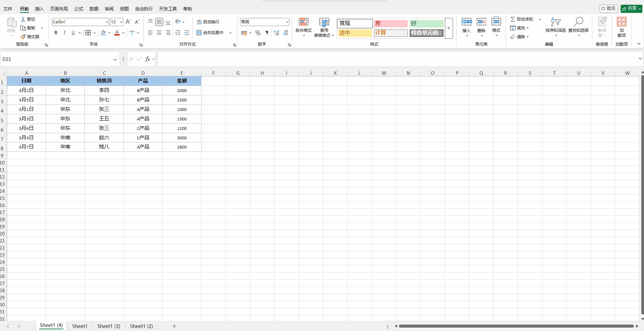Switch to the Sheet1 (3) worksheet tab

coord(109,326)
